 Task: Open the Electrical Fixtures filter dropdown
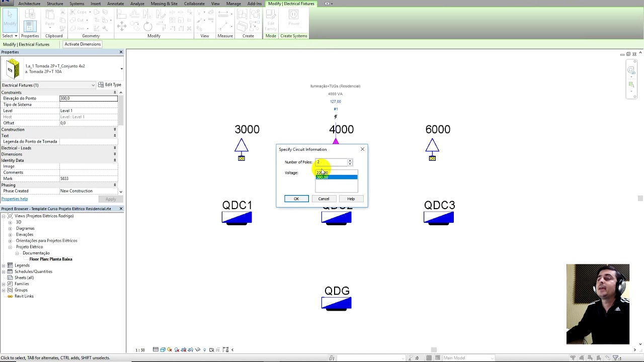coord(93,85)
